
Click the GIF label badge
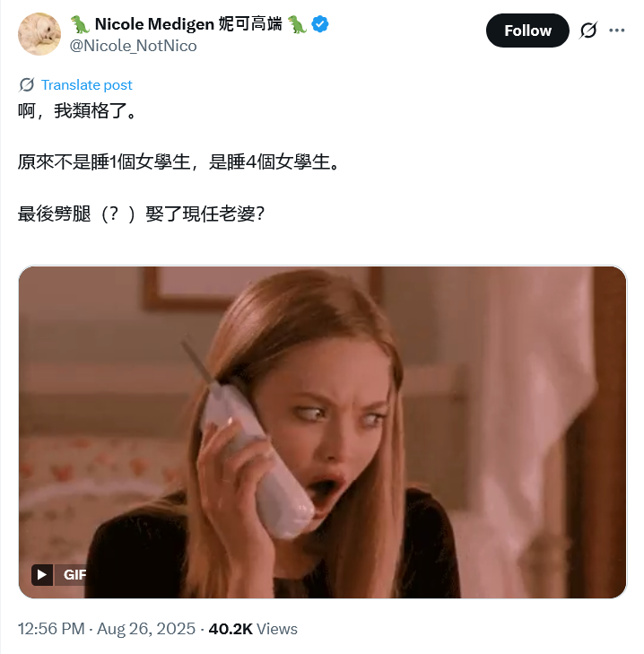point(74,574)
